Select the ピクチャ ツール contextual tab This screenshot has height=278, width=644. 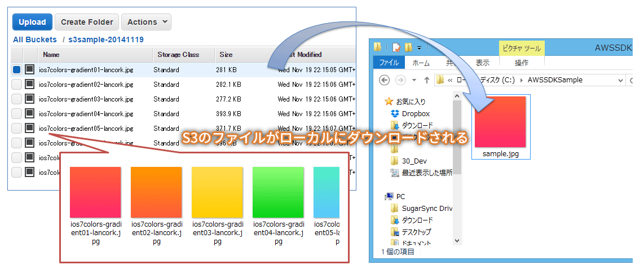coord(522,48)
